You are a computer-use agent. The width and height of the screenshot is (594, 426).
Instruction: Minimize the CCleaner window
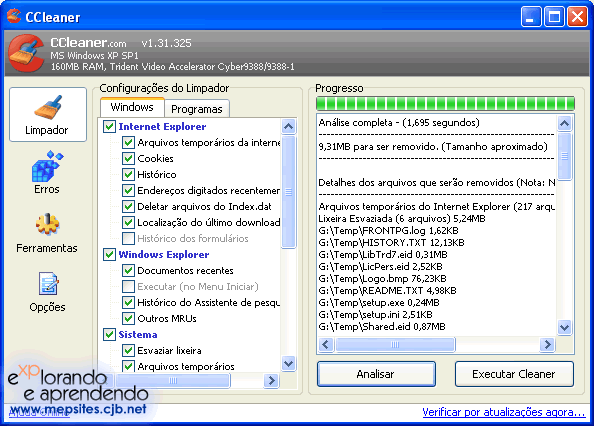tap(531, 17)
